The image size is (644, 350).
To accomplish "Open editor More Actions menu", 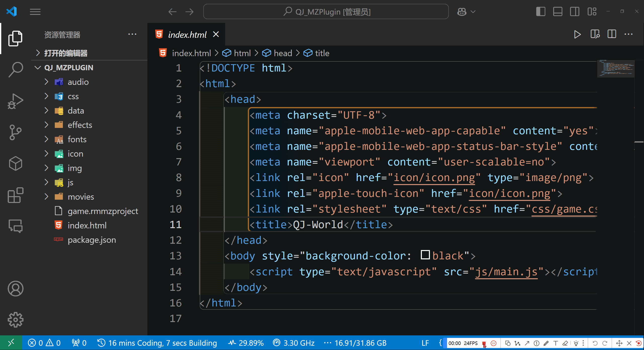I will pyautogui.click(x=629, y=34).
